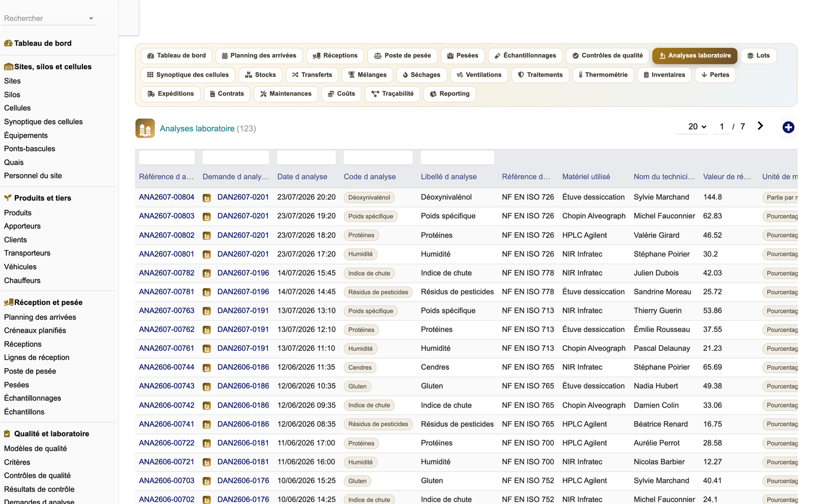Screen dimensions: 815x504
Task: Click the current page number field
Action: coord(721,127)
